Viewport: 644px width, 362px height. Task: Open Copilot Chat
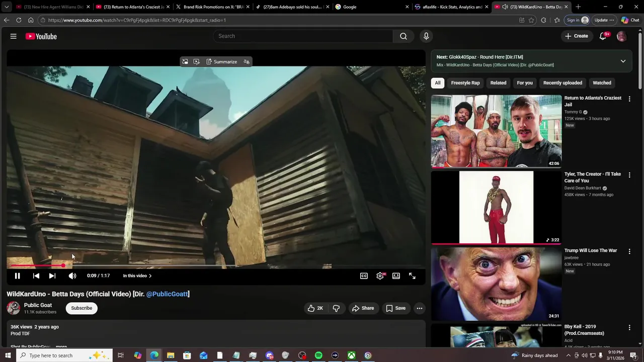click(x=630, y=20)
